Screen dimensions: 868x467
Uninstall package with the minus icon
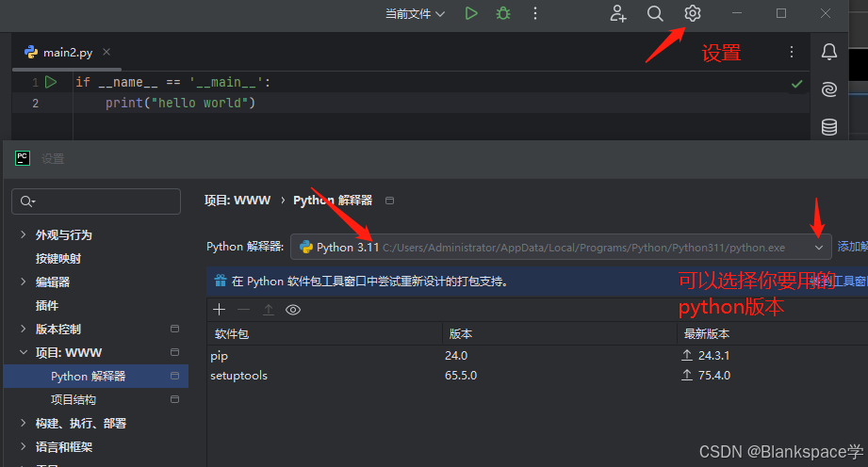243,310
